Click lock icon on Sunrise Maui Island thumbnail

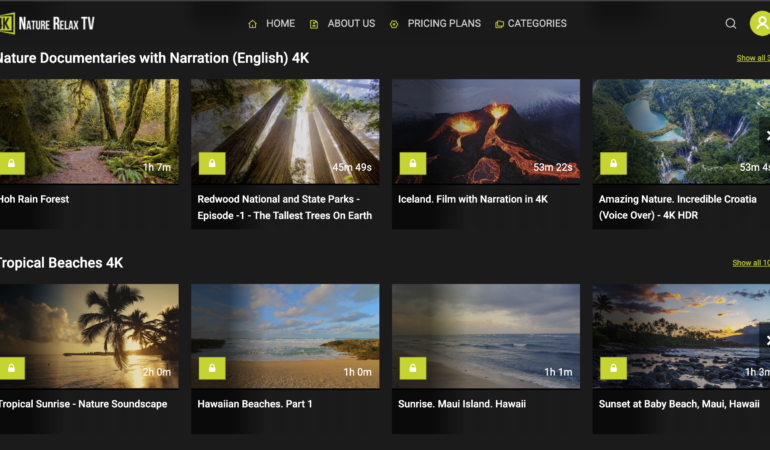pos(413,368)
